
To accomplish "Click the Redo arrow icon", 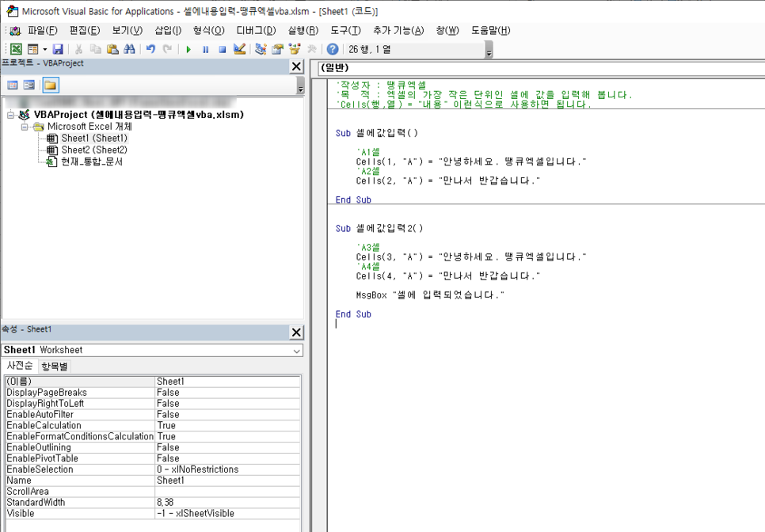I will (x=167, y=49).
